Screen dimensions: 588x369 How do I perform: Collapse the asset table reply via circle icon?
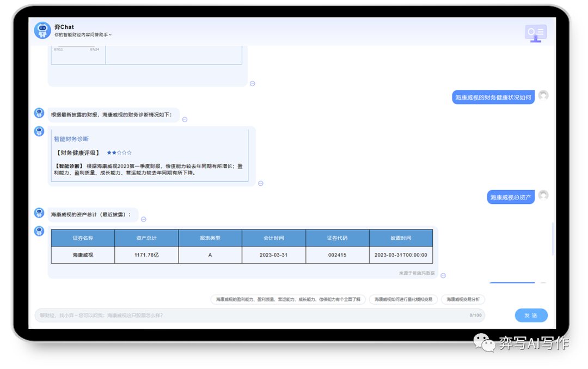[x=443, y=276]
